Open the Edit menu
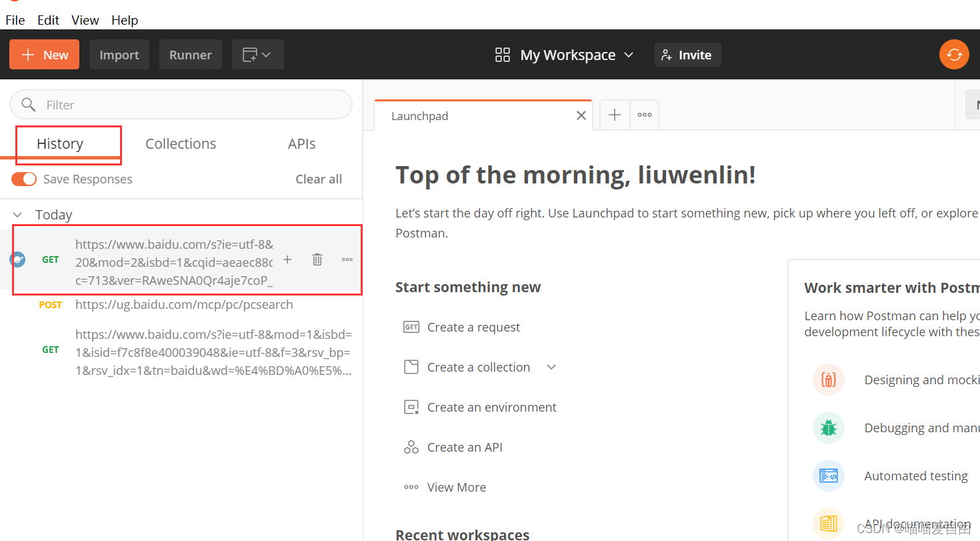Viewport: 980px width, 541px height. click(x=48, y=20)
